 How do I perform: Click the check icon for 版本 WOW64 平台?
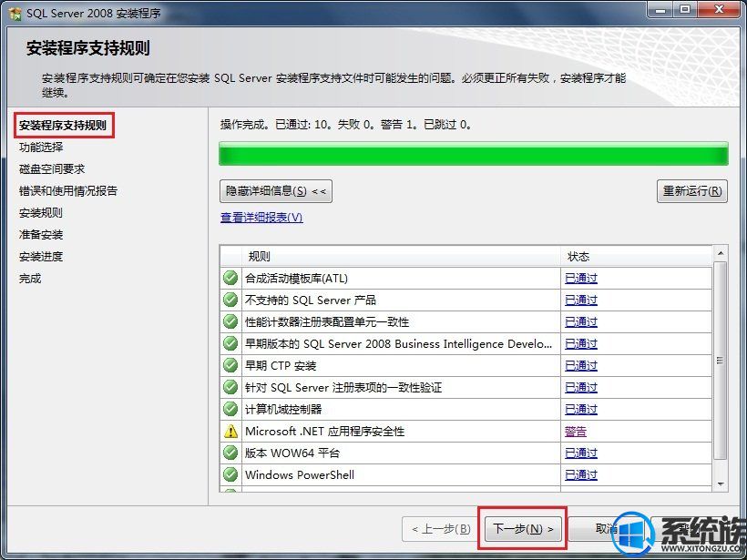tap(230, 453)
